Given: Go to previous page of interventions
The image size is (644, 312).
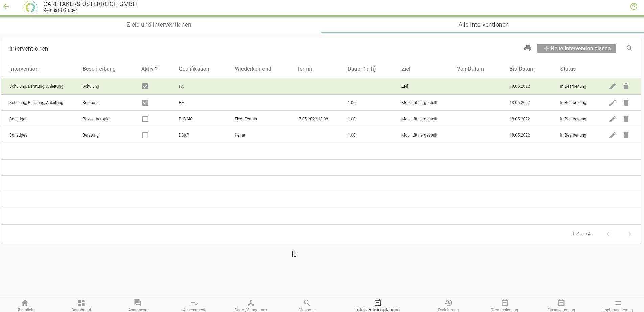Looking at the screenshot, I should point(608,234).
